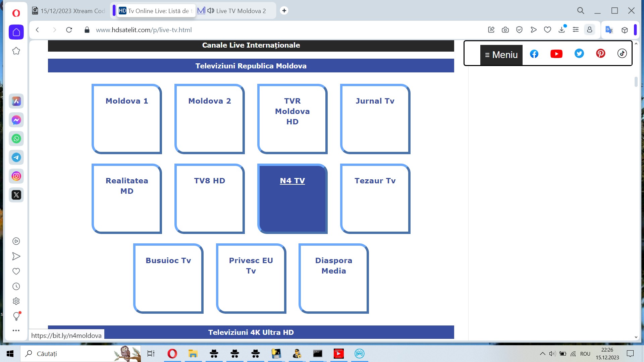This screenshot has height=362, width=644.
Task: Open Easy Setup sliders icon
Action: (576, 30)
